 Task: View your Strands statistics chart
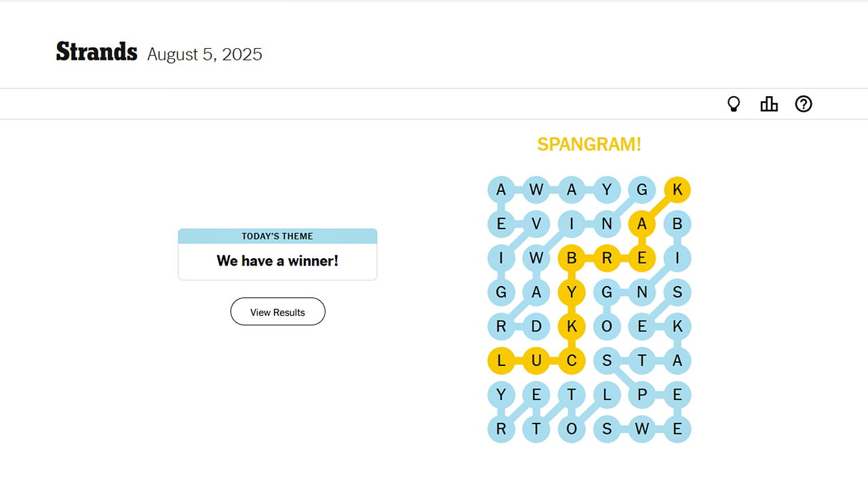pos(769,104)
